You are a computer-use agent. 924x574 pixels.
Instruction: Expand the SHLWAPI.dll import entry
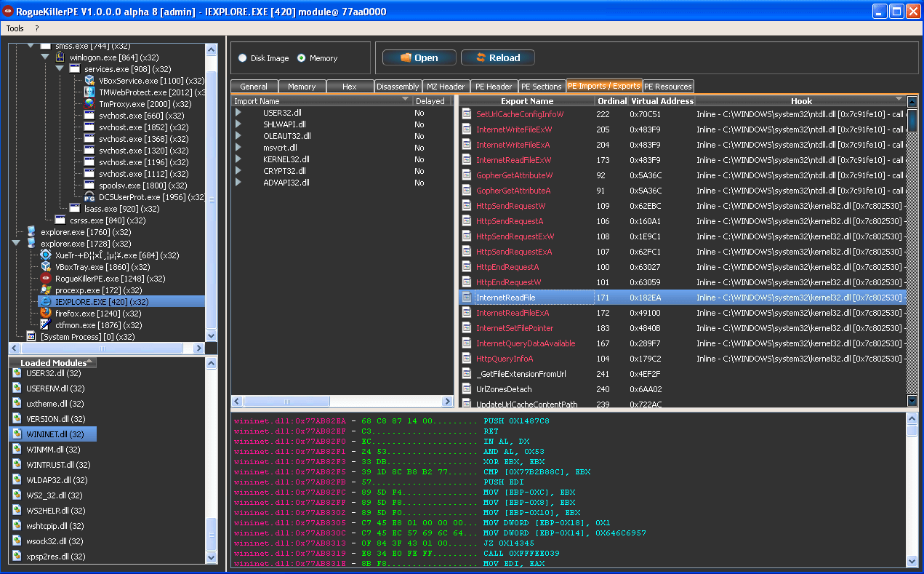pyautogui.click(x=238, y=124)
